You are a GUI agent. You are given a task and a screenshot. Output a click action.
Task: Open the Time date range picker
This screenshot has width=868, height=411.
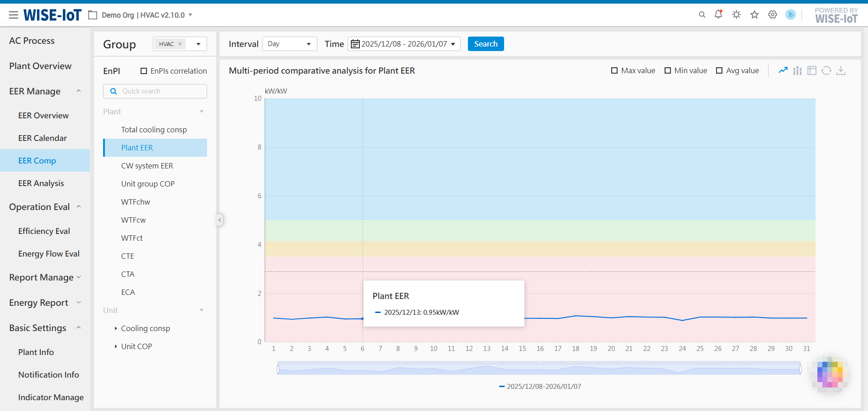404,44
